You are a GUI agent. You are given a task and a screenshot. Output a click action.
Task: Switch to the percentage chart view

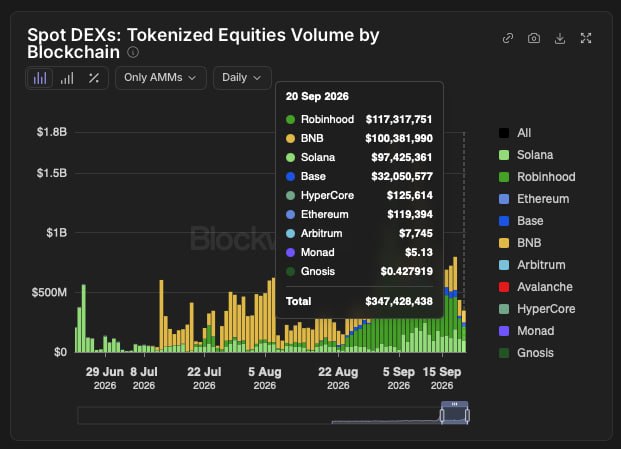point(94,78)
